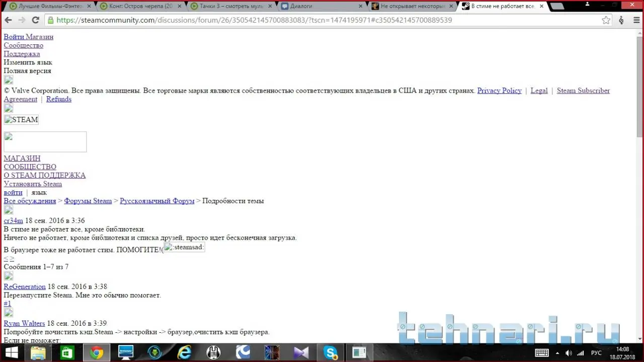Open Visual Studio from the taskbar
Viewport: 644px width, 362px height.
click(301, 352)
